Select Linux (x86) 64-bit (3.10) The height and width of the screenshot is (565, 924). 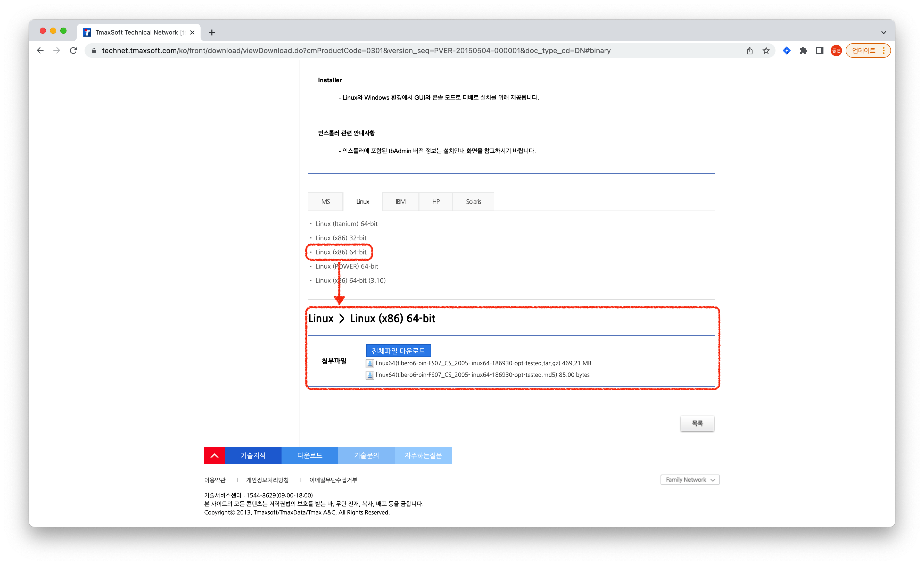click(x=350, y=281)
